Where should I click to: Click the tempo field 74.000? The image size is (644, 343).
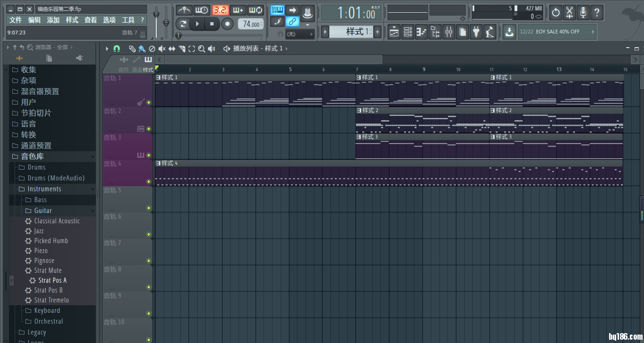click(x=251, y=24)
